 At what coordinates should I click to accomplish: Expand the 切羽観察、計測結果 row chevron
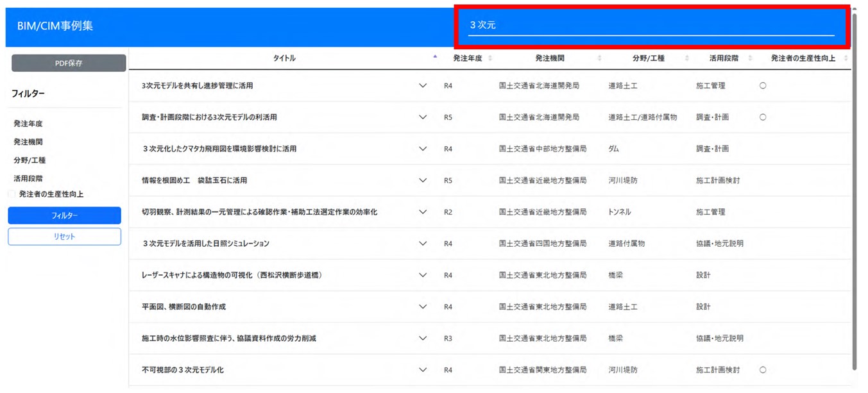[423, 212]
